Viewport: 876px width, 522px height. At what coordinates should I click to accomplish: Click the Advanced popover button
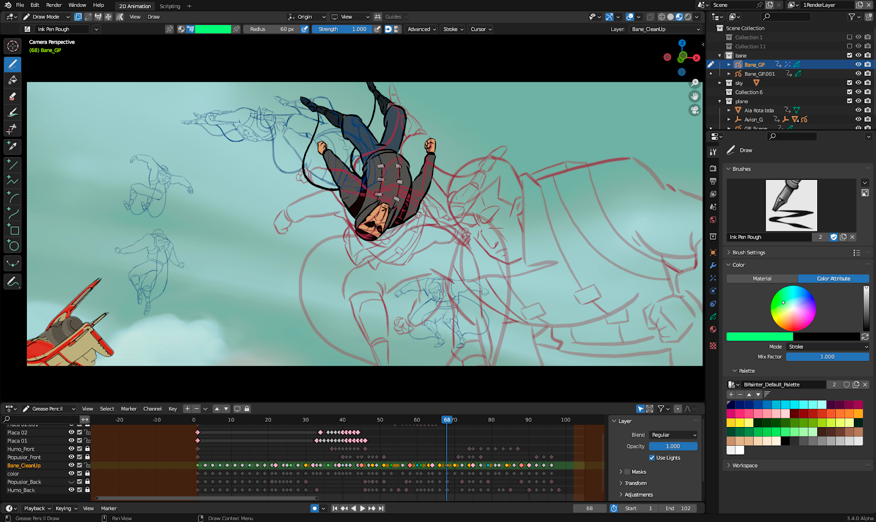[421, 29]
